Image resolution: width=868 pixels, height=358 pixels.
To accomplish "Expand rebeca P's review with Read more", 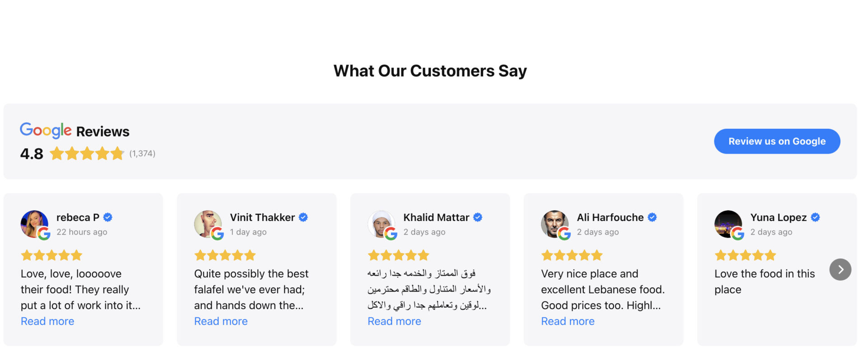I will point(47,321).
